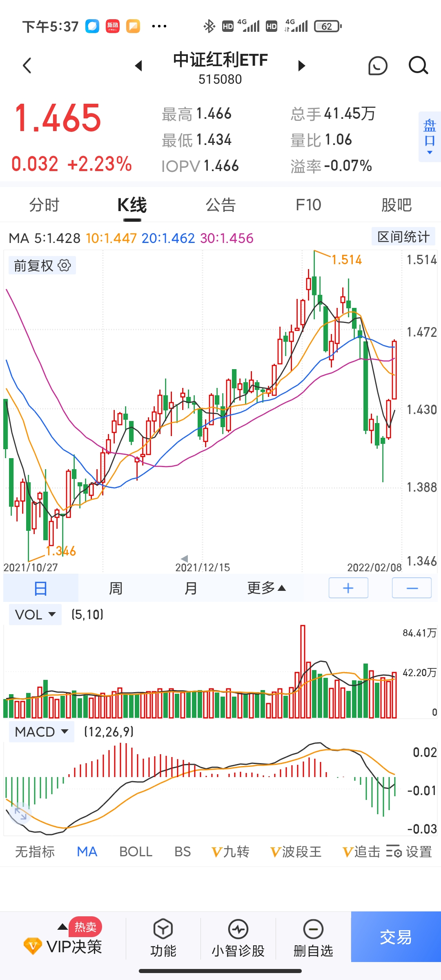Expand the MACD indicator dropdown

pyautogui.click(x=41, y=732)
